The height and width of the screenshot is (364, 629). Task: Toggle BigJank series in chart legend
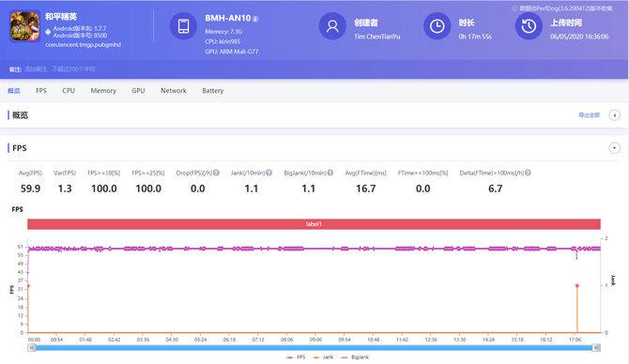tap(355, 356)
